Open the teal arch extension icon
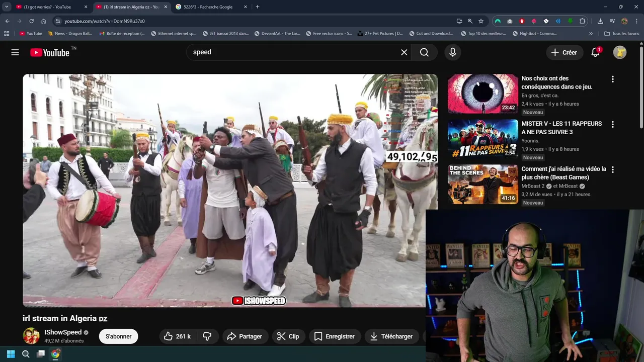The image size is (644, 362). tap(498, 21)
